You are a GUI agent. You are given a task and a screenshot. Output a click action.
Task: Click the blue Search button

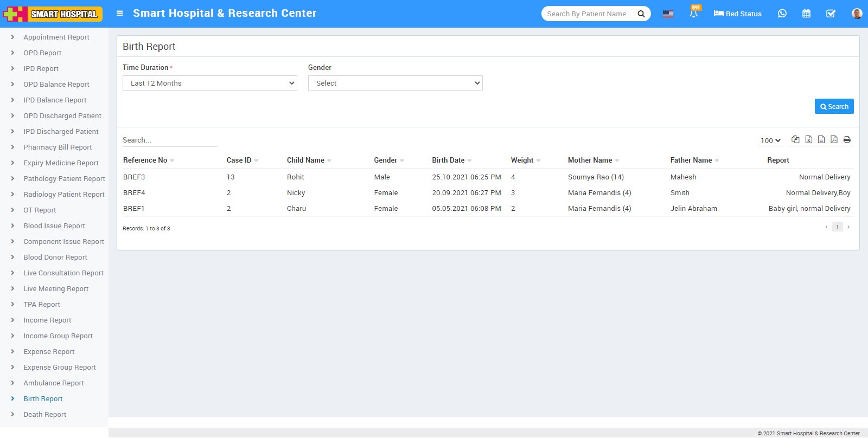pos(834,106)
